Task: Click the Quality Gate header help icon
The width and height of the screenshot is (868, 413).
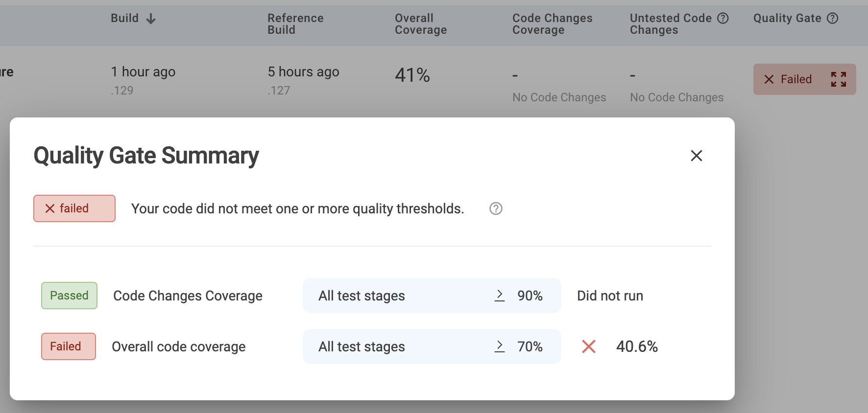Action: (x=832, y=18)
